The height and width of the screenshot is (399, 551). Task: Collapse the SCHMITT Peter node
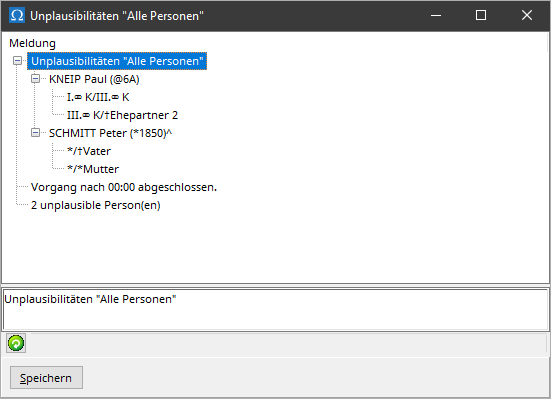click(35, 133)
